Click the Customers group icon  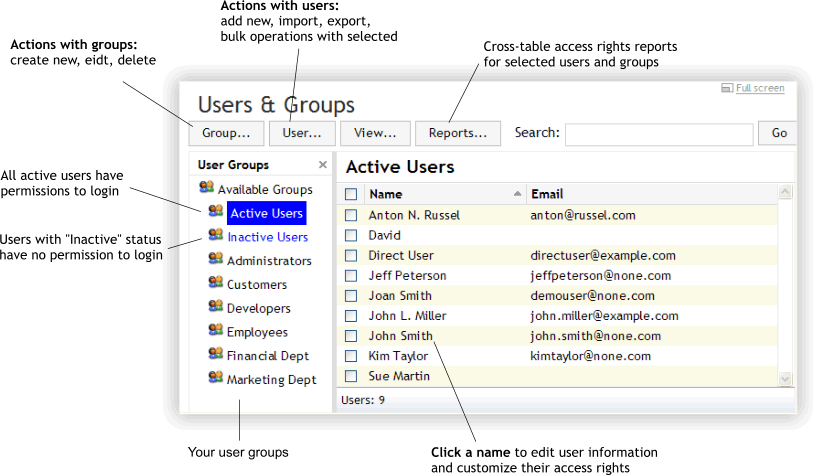point(215,283)
